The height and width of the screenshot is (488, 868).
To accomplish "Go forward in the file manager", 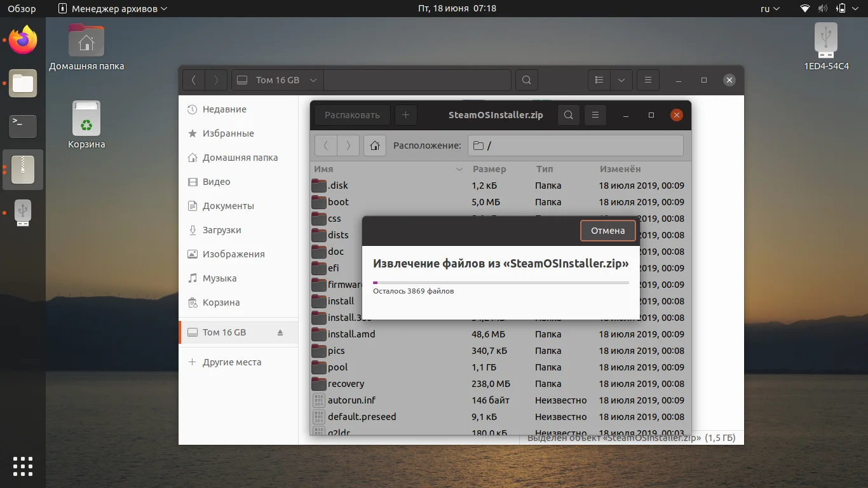I will 216,80.
